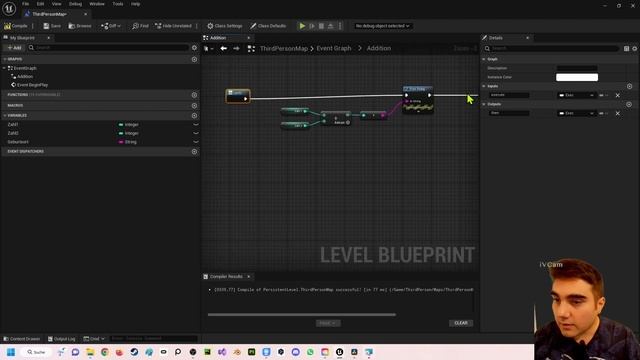Click the Add button in My Blueprint
640x360 pixels.
click(x=14, y=48)
